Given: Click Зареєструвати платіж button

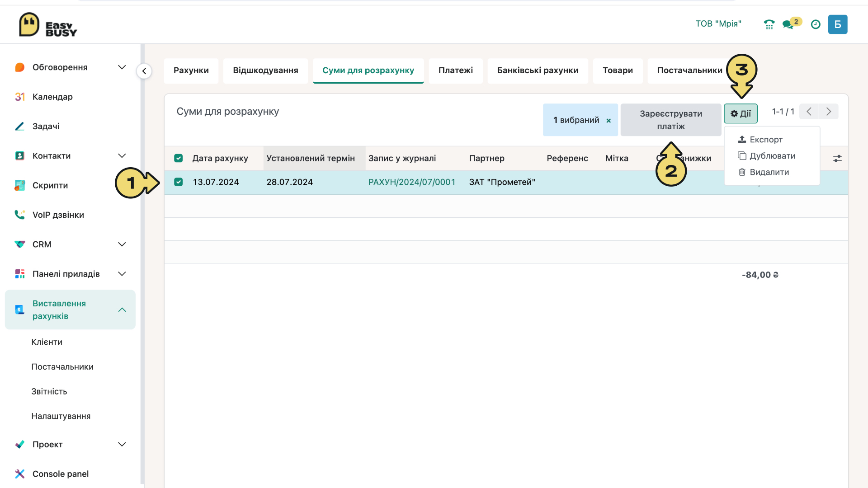Looking at the screenshot, I should [671, 120].
